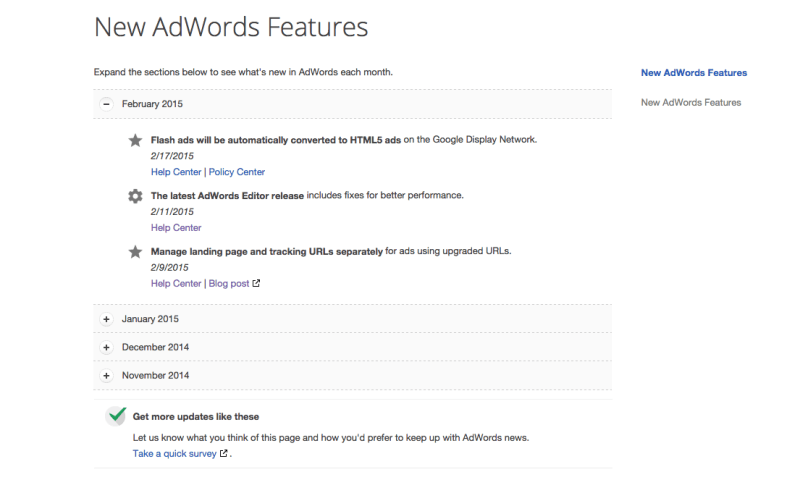The height and width of the screenshot is (493, 800).
Task: Click the green checkmark icon near Get more updates
Action: coord(116,415)
